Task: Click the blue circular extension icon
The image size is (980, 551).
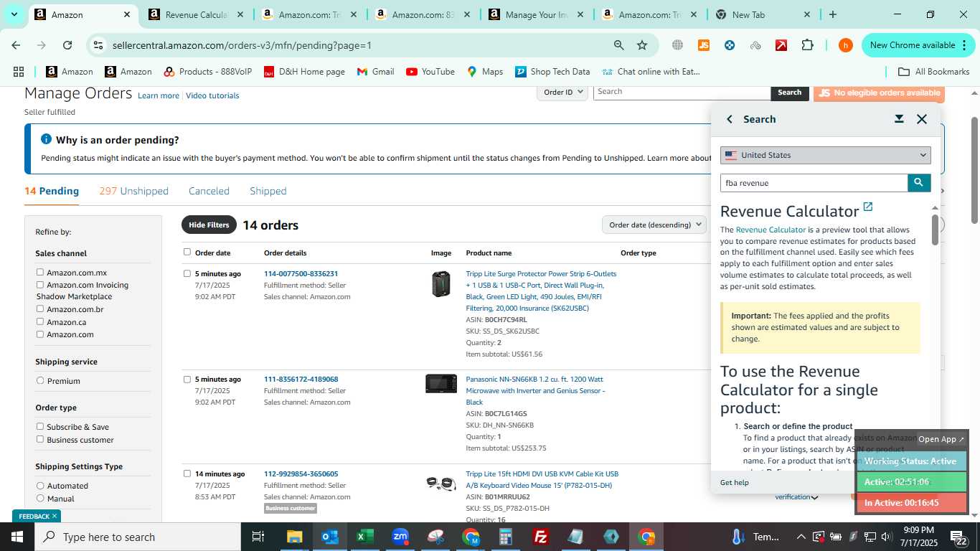Action: 730,45
